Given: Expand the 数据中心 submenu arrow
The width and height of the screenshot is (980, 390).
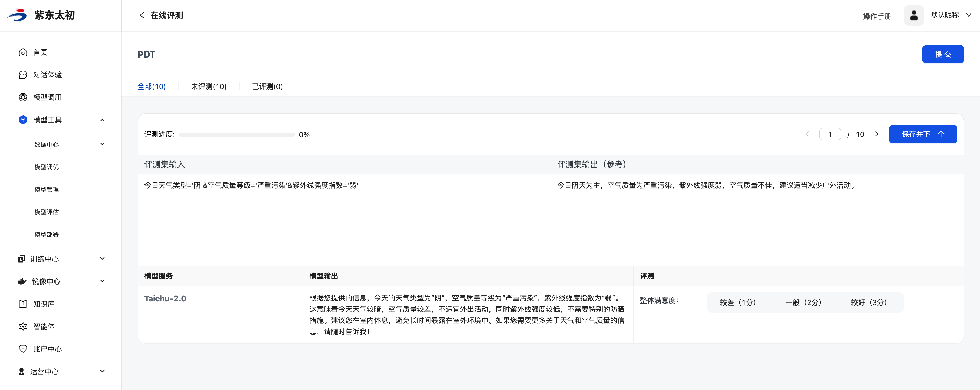Looking at the screenshot, I should point(102,144).
